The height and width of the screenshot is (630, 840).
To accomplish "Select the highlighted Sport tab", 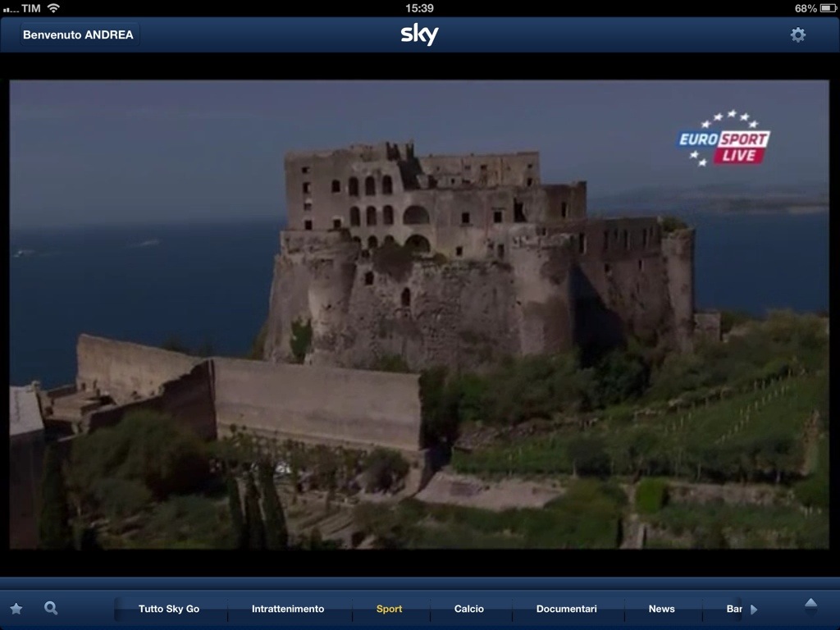I will pyautogui.click(x=390, y=609).
